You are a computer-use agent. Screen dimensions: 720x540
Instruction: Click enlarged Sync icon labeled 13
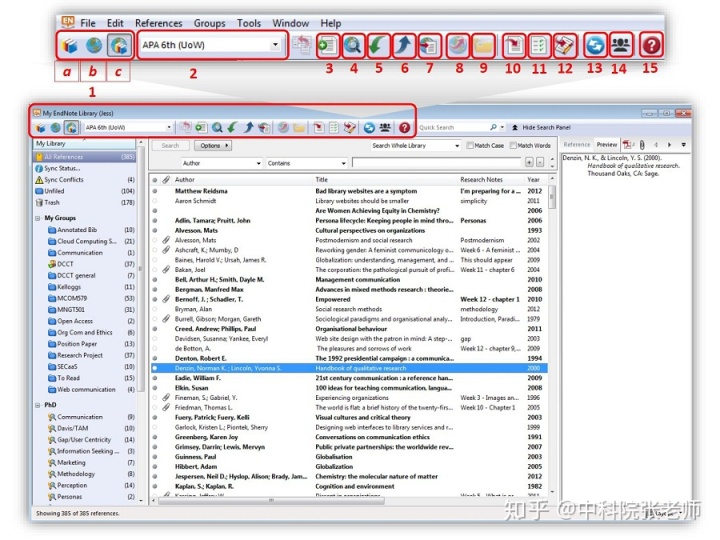(x=595, y=45)
